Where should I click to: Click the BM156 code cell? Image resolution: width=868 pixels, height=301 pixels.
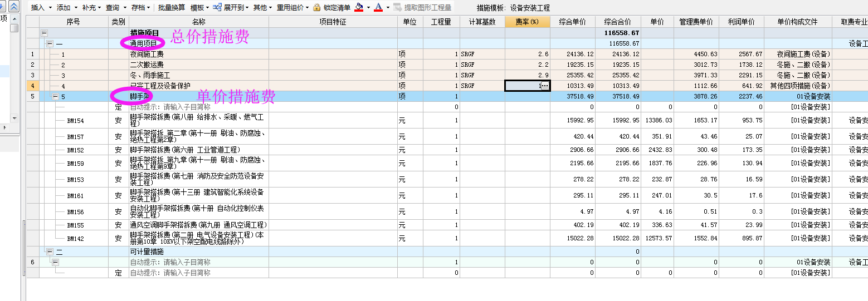pos(75,212)
